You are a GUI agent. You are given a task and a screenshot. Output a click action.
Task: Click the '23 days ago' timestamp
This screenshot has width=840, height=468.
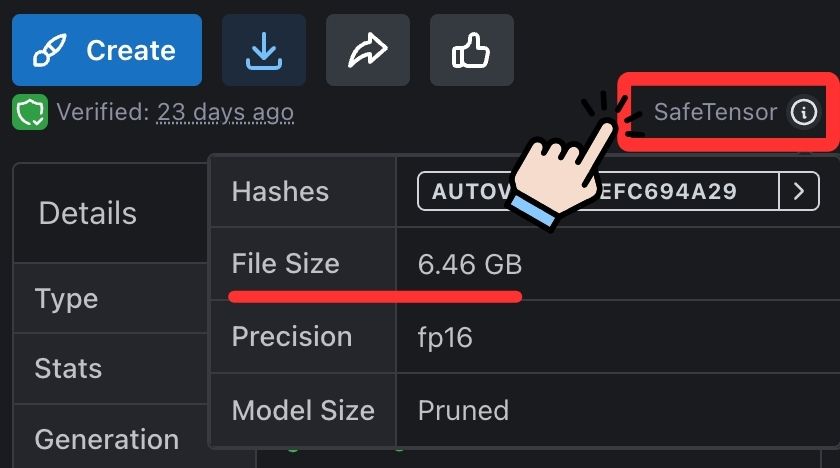225,112
